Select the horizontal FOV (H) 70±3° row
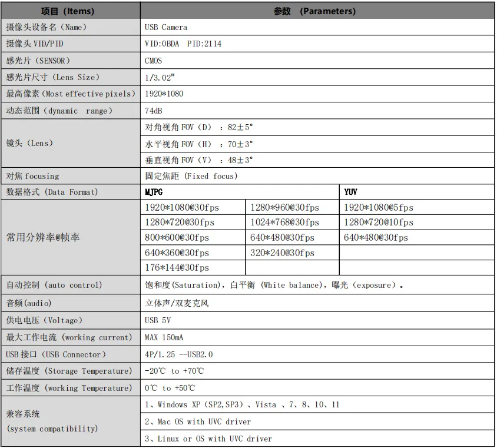The width and height of the screenshot is (497, 448). (x=199, y=144)
